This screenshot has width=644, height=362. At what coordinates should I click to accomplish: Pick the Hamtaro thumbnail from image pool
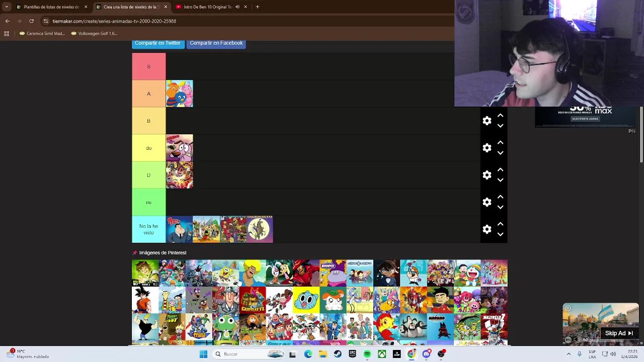(x=333, y=300)
